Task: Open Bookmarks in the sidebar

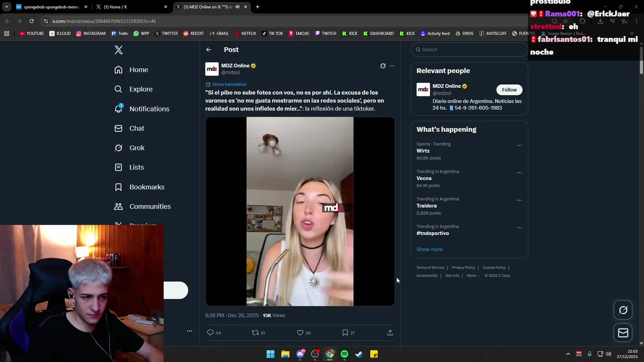Action: pyautogui.click(x=139, y=187)
